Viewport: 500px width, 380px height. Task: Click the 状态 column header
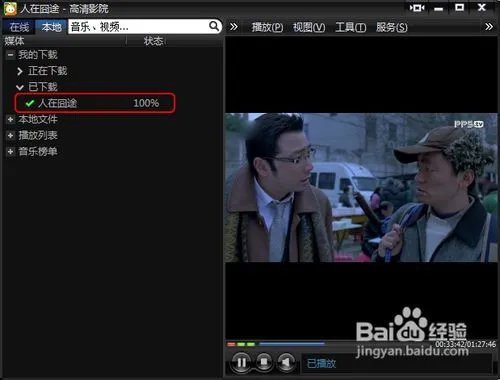point(153,41)
